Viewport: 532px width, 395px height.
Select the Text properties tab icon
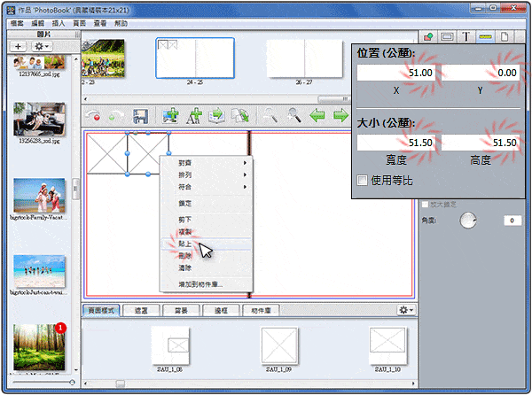tap(465, 36)
